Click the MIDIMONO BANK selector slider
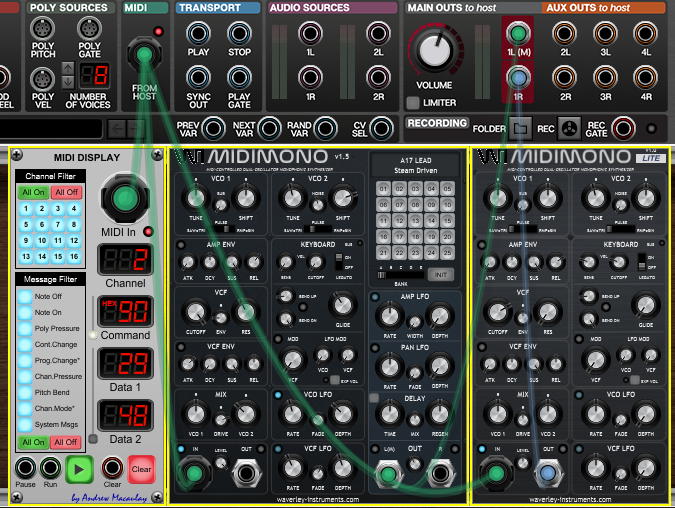The width and height of the screenshot is (675, 508). (x=400, y=275)
